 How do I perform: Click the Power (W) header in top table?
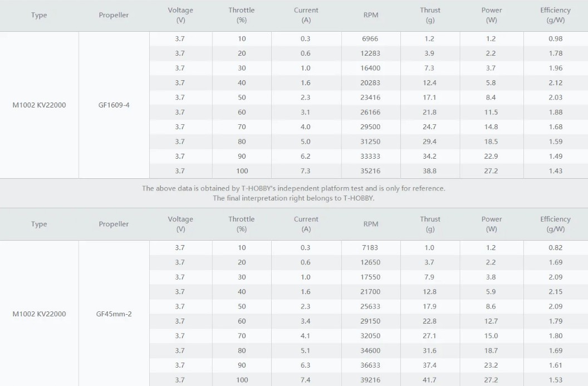tap(491, 15)
